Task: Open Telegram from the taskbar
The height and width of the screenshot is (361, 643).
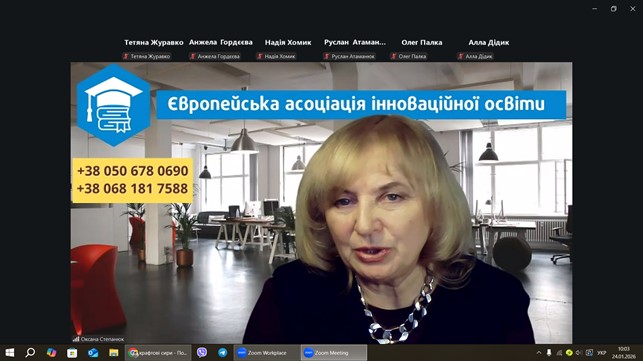Action: pyautogui.click(x=222, y=353)
